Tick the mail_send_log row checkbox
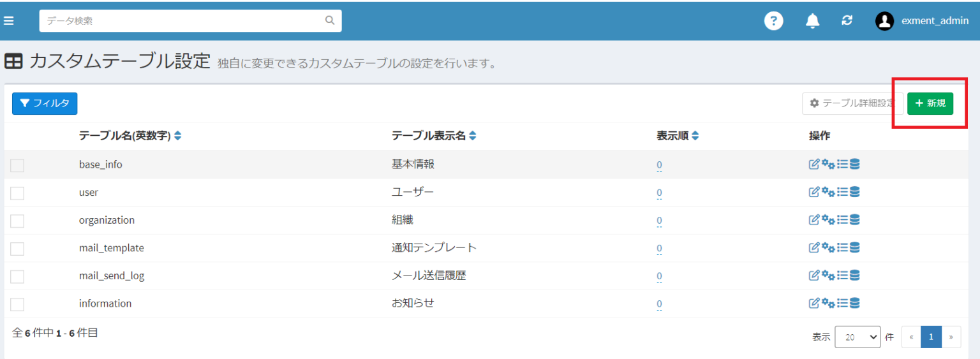The image size is (980, 359). tap(17, 276)
